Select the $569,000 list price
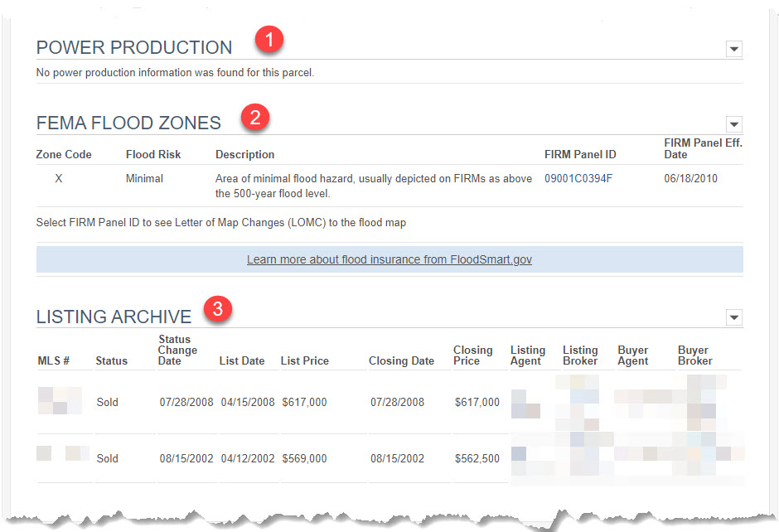This screenshot has height=532, width=779. point(304,458)
